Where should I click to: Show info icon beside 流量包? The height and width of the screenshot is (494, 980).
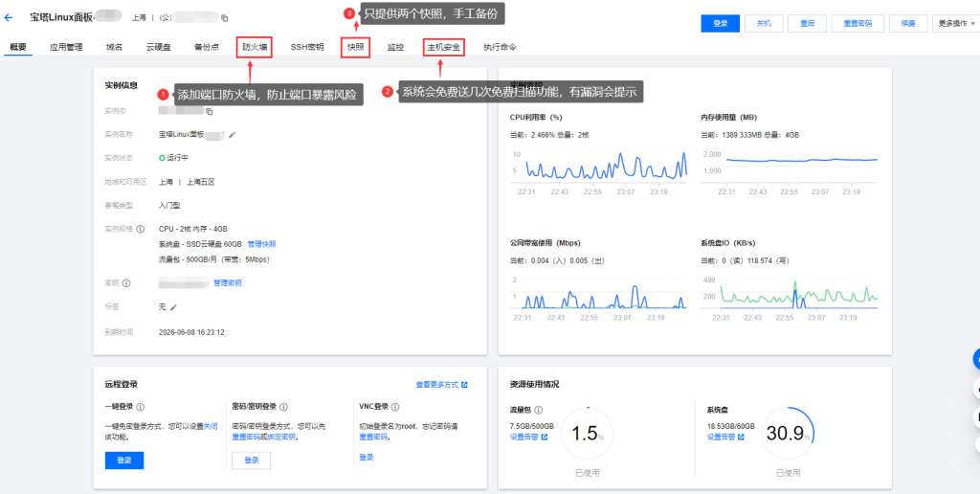[x=539, y=411]
